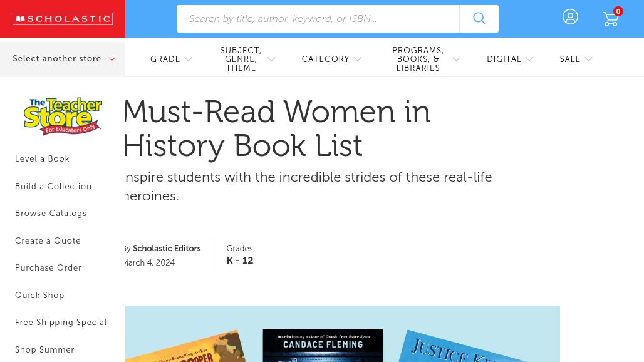The width and height of the screenshot is (644, 362).
Task: Open Build a Collection link
Action: pyautogui.click(x=53, y=187)
